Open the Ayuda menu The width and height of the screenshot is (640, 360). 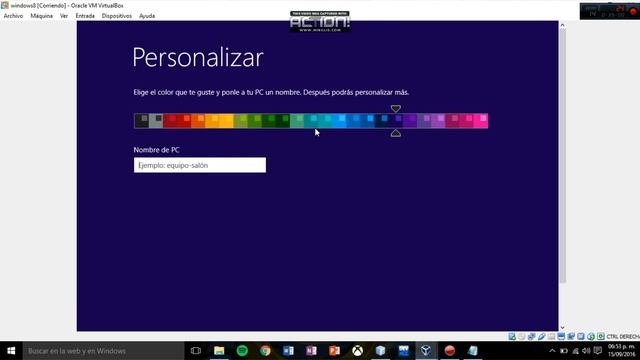(147, 16)
